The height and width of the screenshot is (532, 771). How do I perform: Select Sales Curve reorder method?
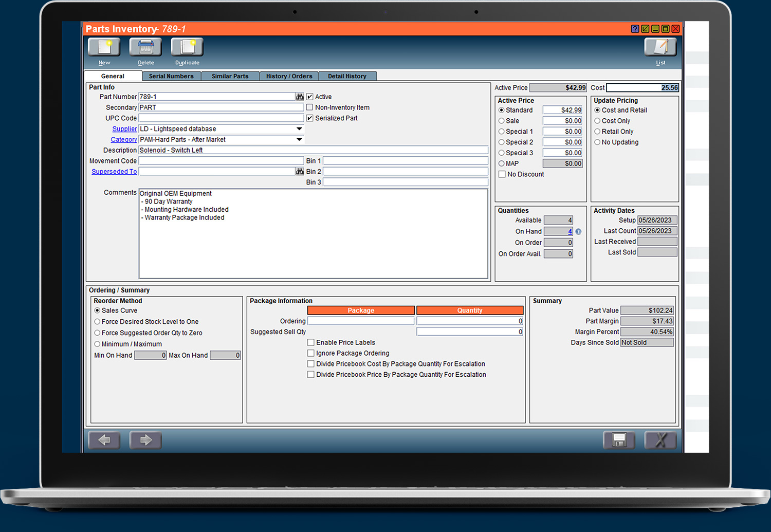pyautogui.click(x=97, y=310)
